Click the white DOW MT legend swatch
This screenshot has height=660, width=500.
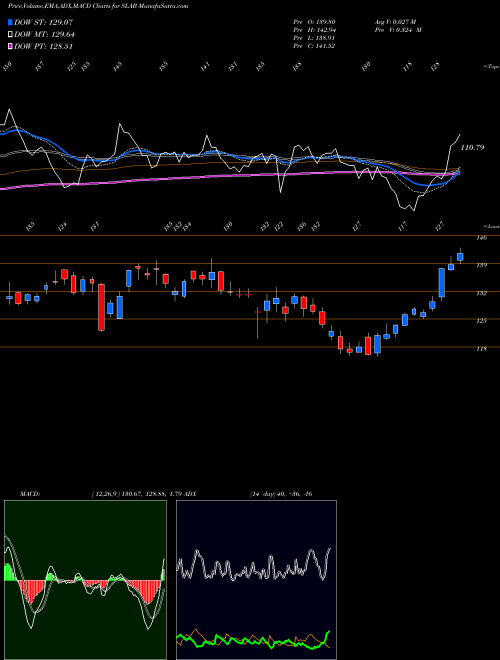tap(10, 34)
